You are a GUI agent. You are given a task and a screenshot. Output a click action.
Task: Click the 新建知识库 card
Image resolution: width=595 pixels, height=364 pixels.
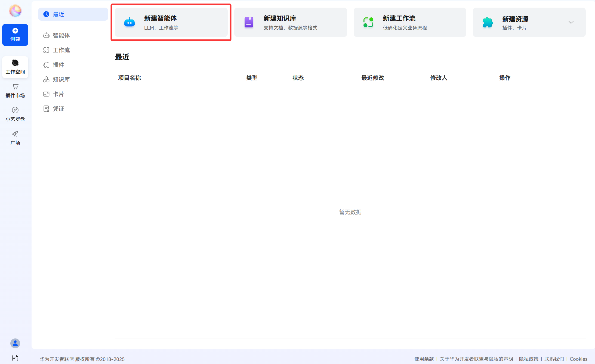(291, 22)
